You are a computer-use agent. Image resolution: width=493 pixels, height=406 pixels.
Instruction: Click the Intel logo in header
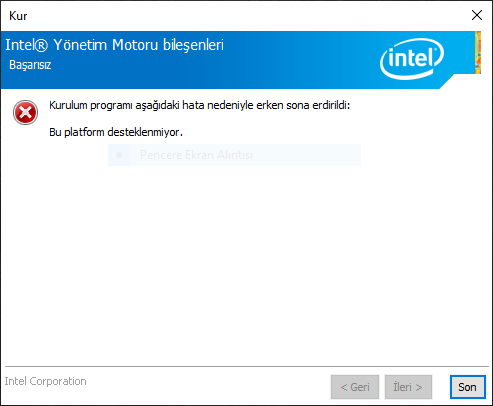[412, 59]
